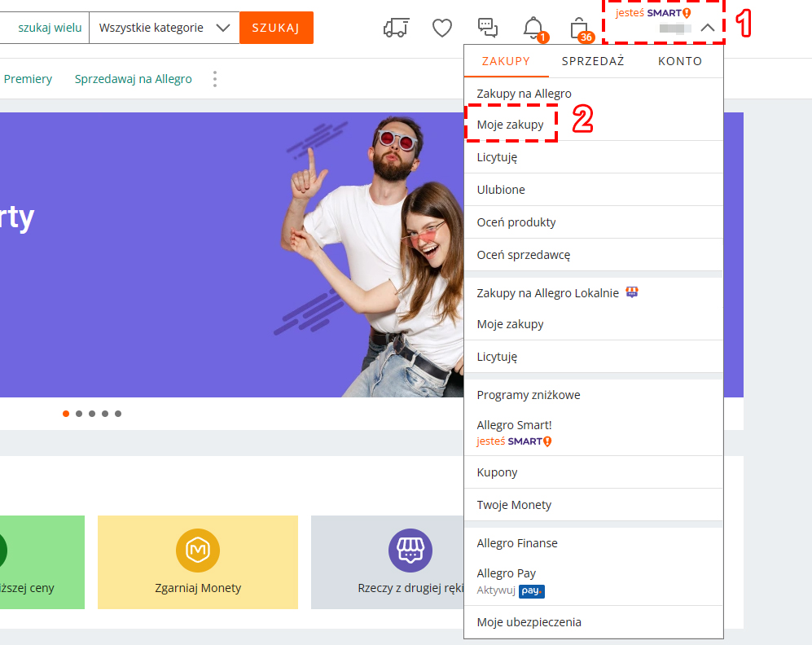This screenshot has width=812, height=645.
Task: Open Moje ubezpieczenia menu entry
Action: (x=594, y=622)
